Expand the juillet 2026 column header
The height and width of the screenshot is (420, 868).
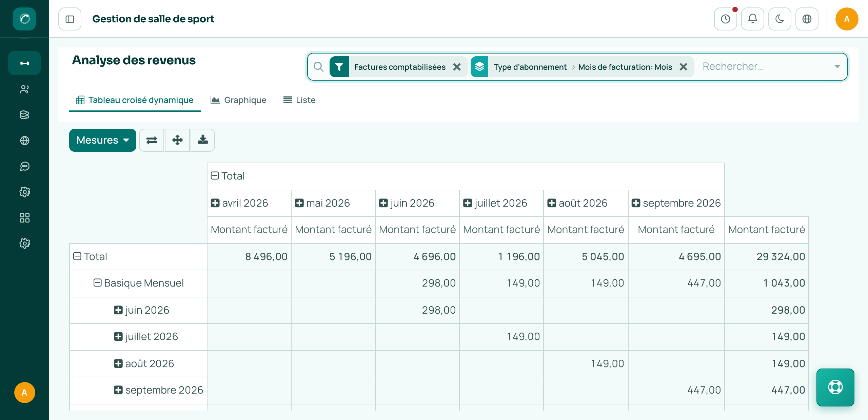(467, 203)
